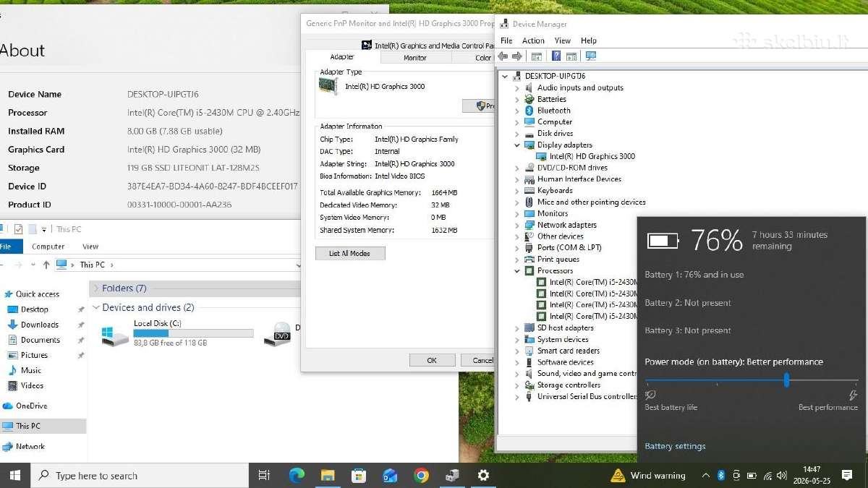Open Microsoft Edge from the taskbar
This screenshot has width=868, height=488.
click(297, 475)
